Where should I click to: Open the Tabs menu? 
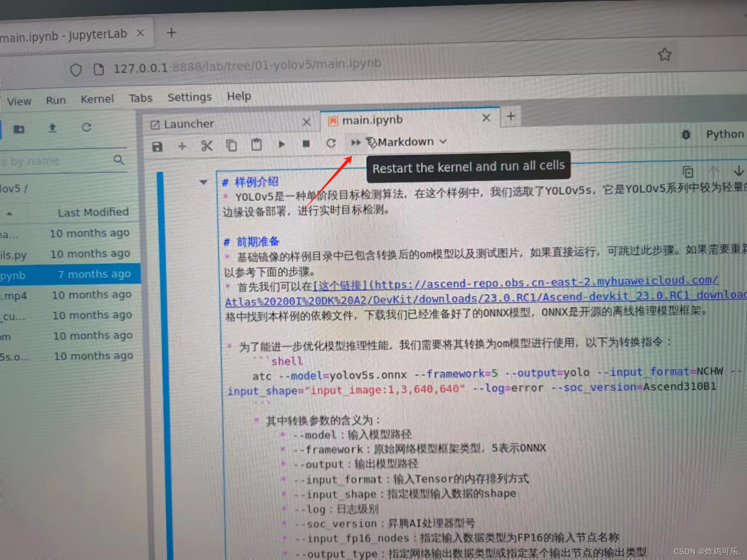coord(141,98)
